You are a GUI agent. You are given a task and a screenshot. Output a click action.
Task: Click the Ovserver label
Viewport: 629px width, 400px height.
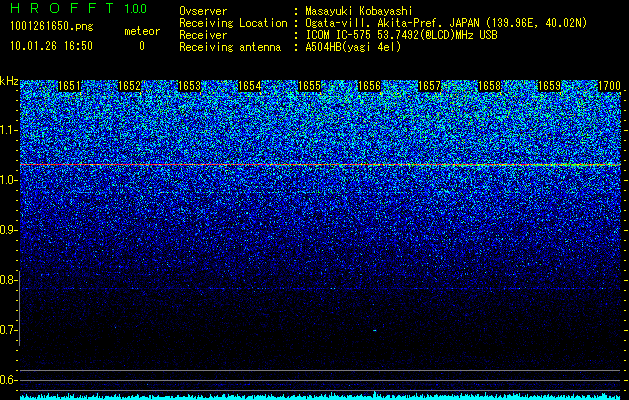coord(203,11)
